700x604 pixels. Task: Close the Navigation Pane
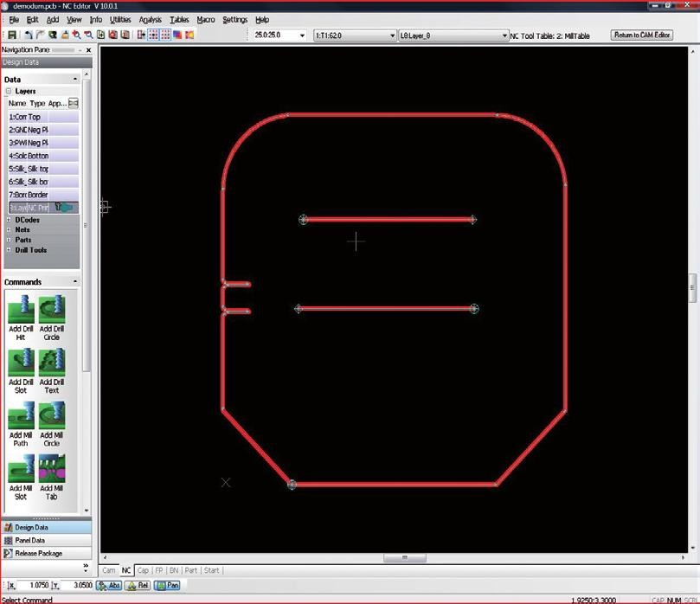88,49
